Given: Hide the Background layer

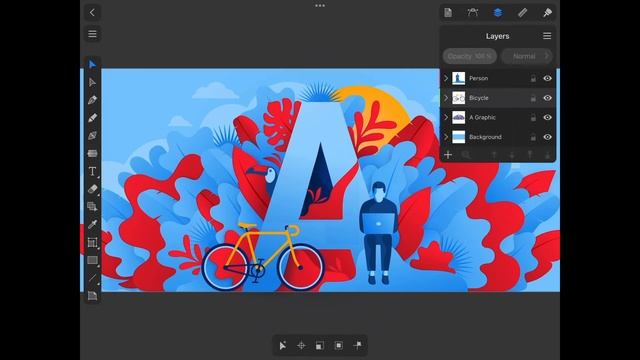Looking at the screenshot, I should point(547,137).
